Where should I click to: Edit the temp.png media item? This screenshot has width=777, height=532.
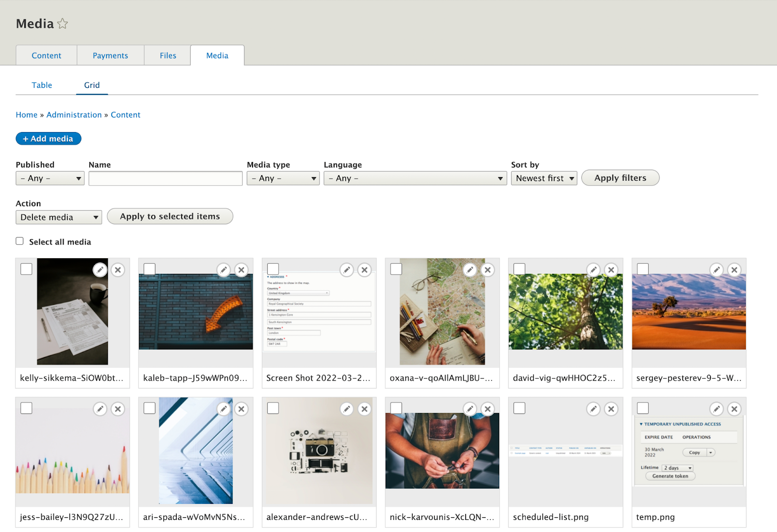[717, 409]
